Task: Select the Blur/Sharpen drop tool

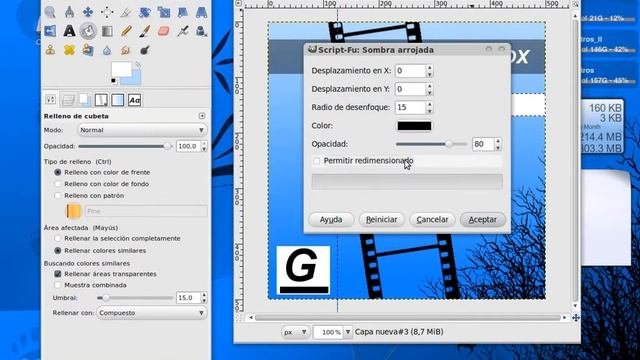Action: [107, 50]
